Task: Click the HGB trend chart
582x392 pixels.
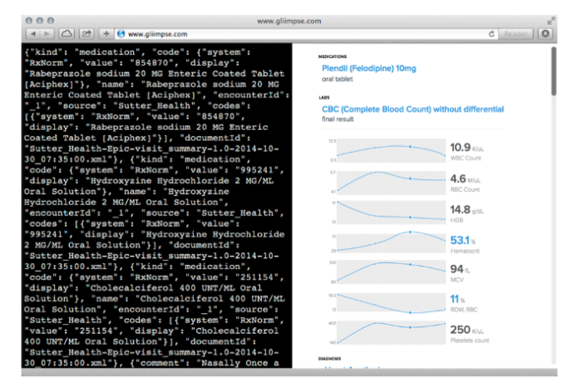Action: pyautogui.click(x=392, y=212)
